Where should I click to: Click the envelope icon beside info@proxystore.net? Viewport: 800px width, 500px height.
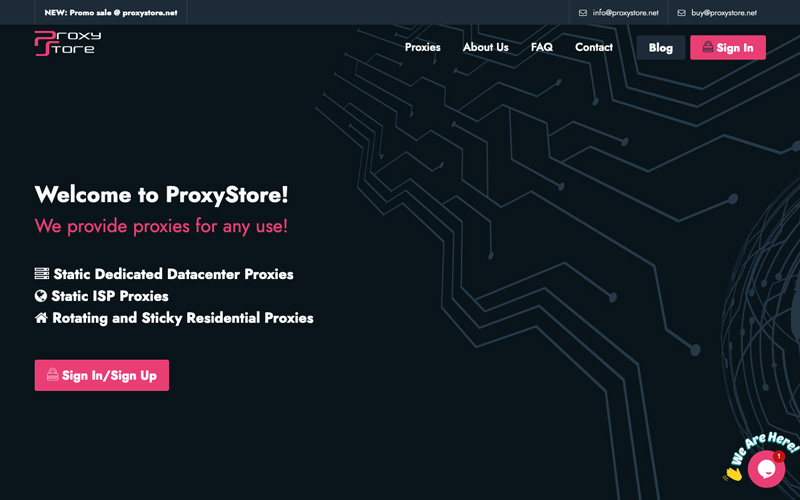583,13
